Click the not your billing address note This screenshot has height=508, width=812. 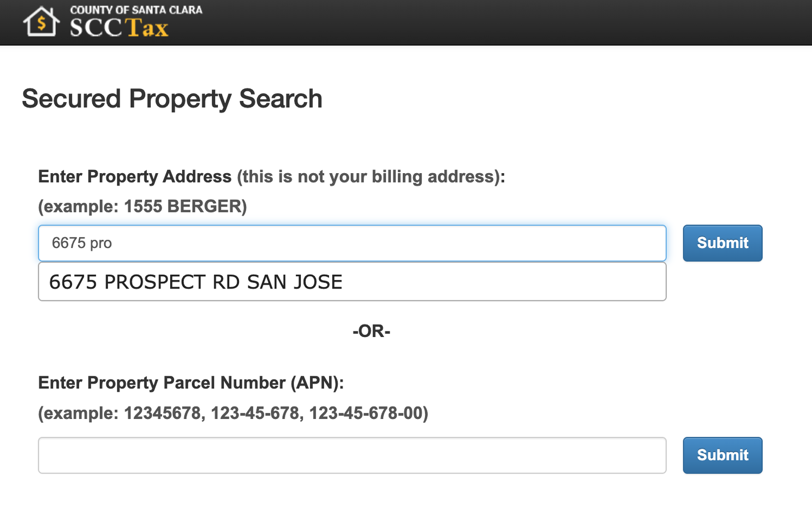coord(371,176)
